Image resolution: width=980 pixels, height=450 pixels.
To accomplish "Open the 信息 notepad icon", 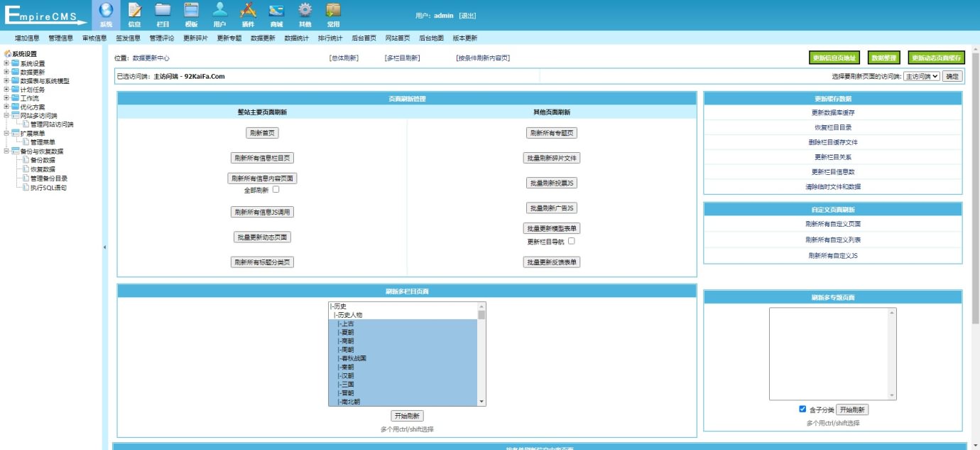I will pos(134,10).
